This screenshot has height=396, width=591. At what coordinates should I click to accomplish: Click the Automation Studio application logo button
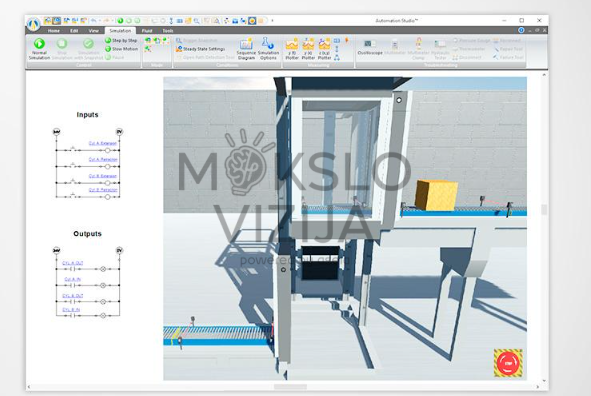[x=34, y=23]
